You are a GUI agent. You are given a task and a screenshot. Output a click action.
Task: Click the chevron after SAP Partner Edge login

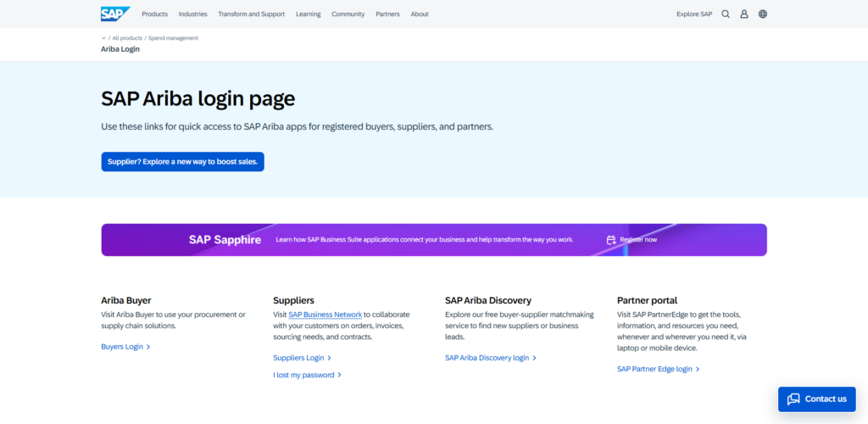698,369
